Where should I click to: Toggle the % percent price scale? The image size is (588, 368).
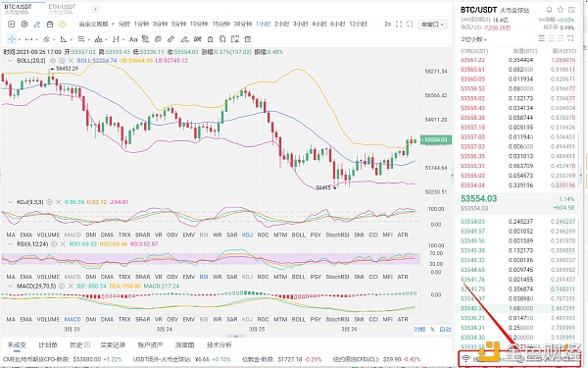pos(432,330)
